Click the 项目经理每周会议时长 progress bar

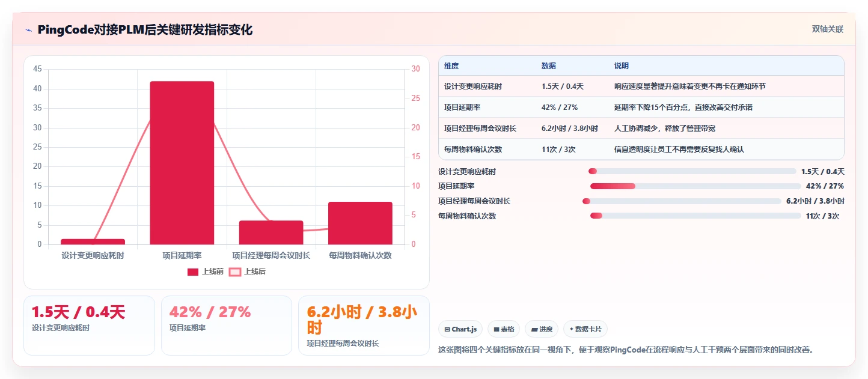pyautogui.click(x=682, y=201)
